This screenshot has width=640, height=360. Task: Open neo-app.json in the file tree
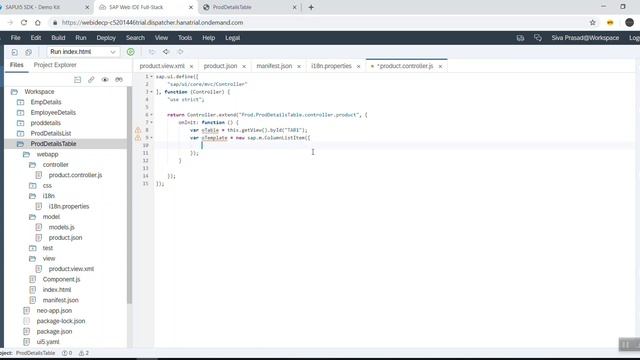[54, 311]
